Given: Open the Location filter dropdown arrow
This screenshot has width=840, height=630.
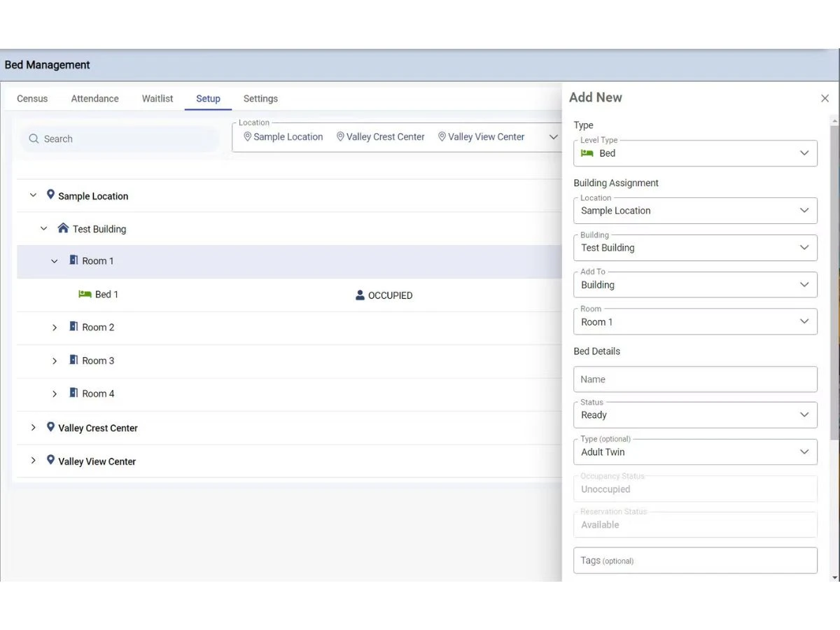Looking at the screenshot, I should point(553,137).
